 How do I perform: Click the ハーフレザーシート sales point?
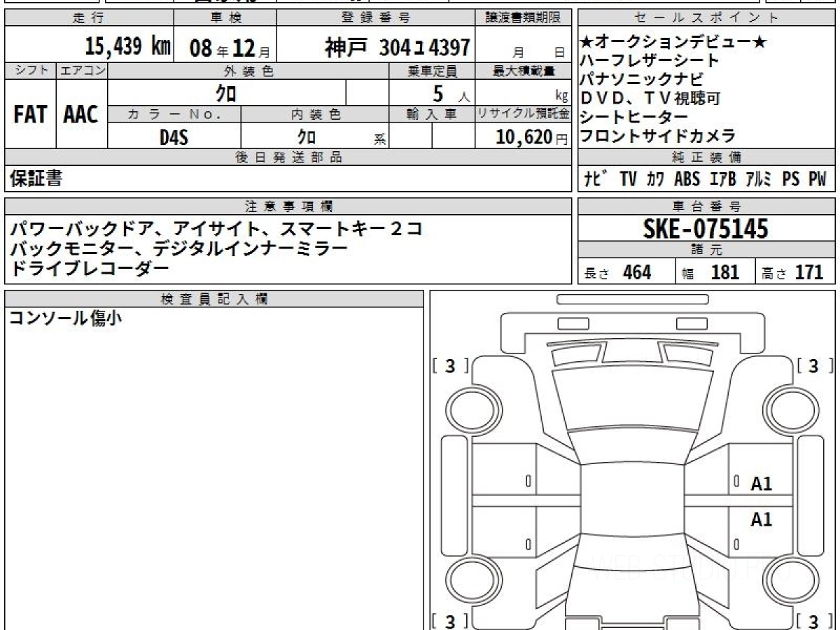coord(650,61)
